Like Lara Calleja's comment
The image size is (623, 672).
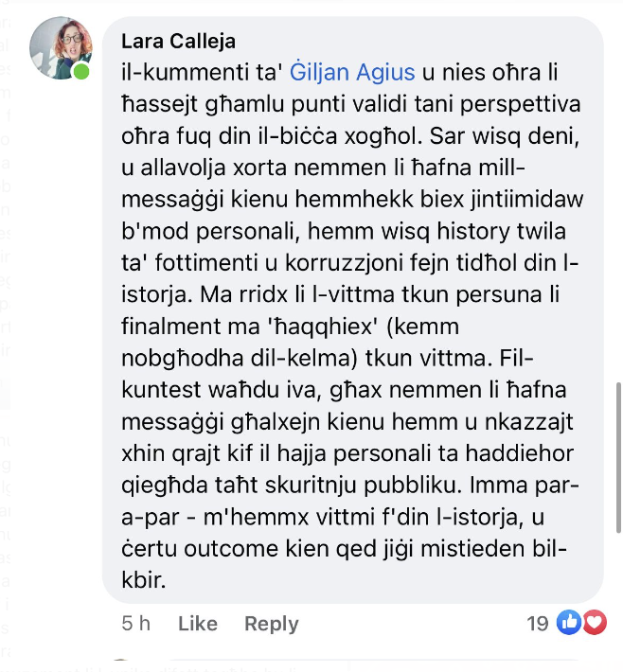click(x=198, y=624)
